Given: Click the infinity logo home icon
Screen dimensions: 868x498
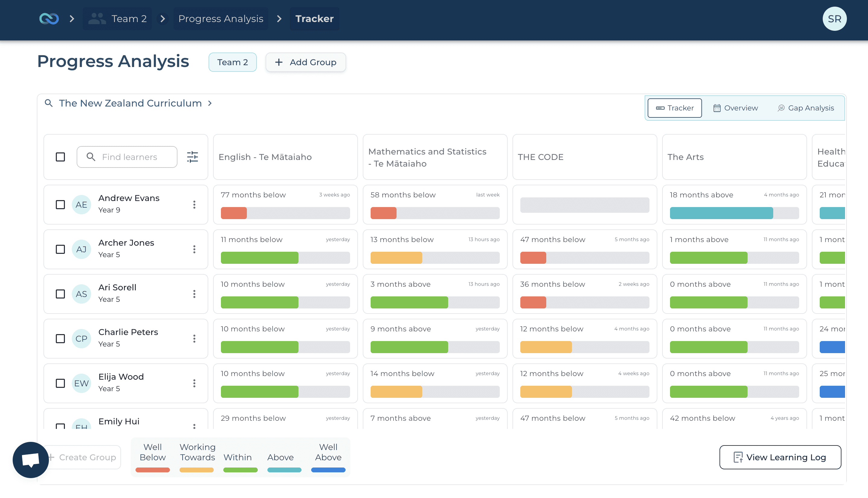Looking at the screenshot, I should point(49,18).
